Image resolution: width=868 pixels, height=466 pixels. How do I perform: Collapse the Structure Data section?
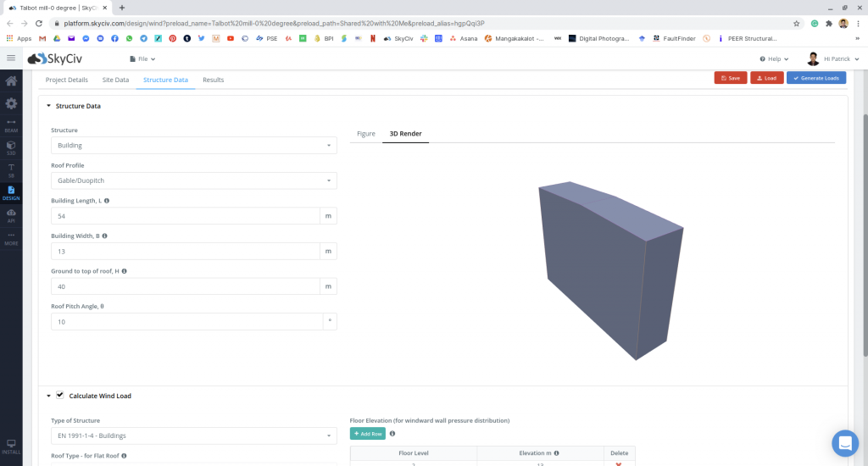click(x=48, y=106)
